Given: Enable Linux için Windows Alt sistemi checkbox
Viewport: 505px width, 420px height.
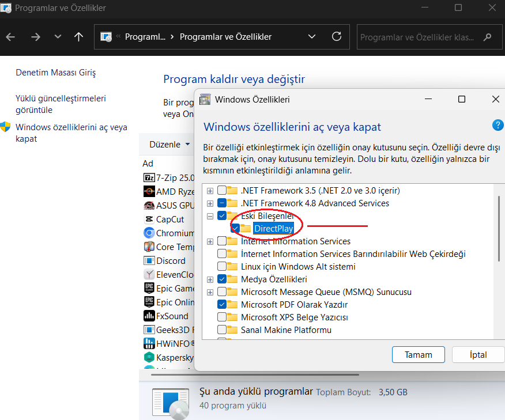Looking at the screenshot, I should [x=222, y=266].
